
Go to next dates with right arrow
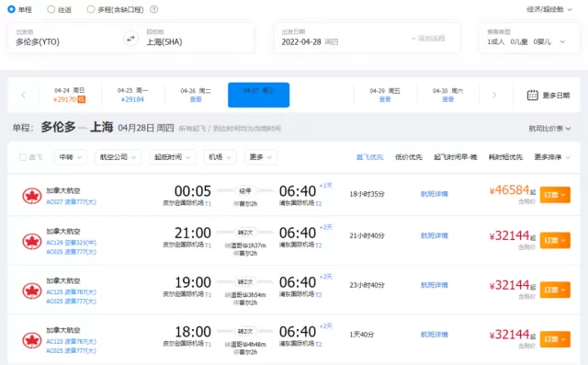pyautogui.click(x=494, y=95)
